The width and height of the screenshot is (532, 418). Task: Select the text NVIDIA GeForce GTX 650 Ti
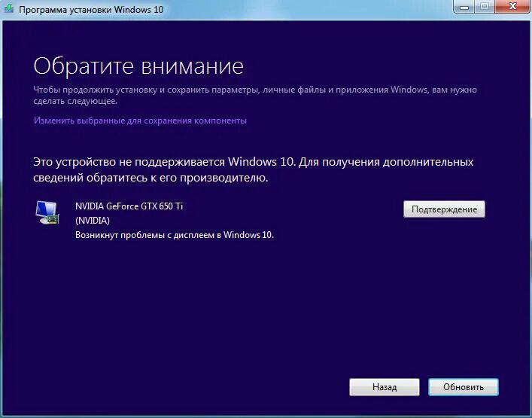tap(129, 206)
